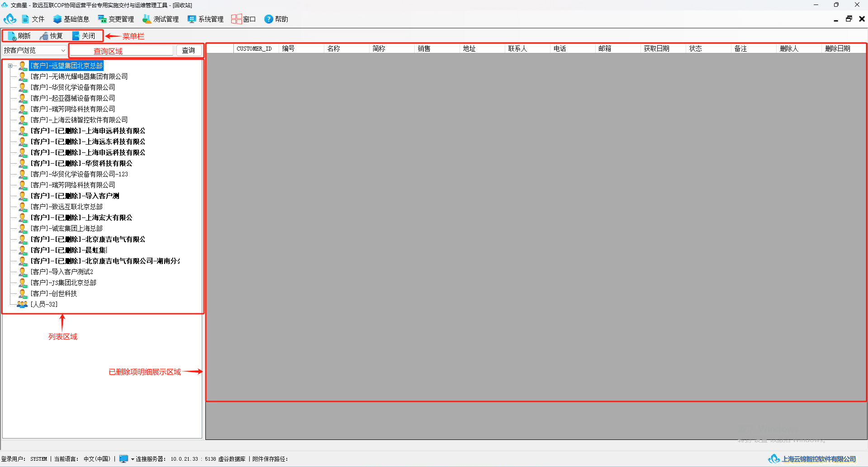Click the search input field
This screenshot has height=467, width=868.
click(x=121, y=50)
